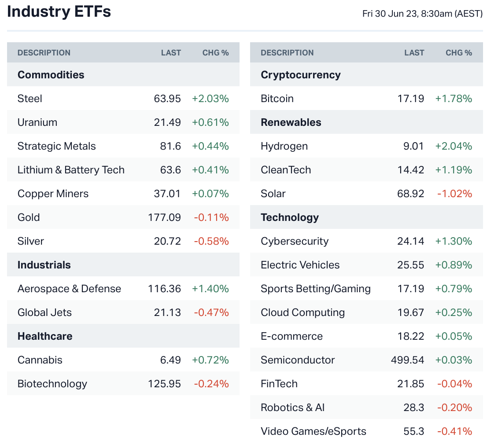The height and width of the screenshot is (448, 487).
Task: Select the Commodities section heading
Action: (51, 75)
